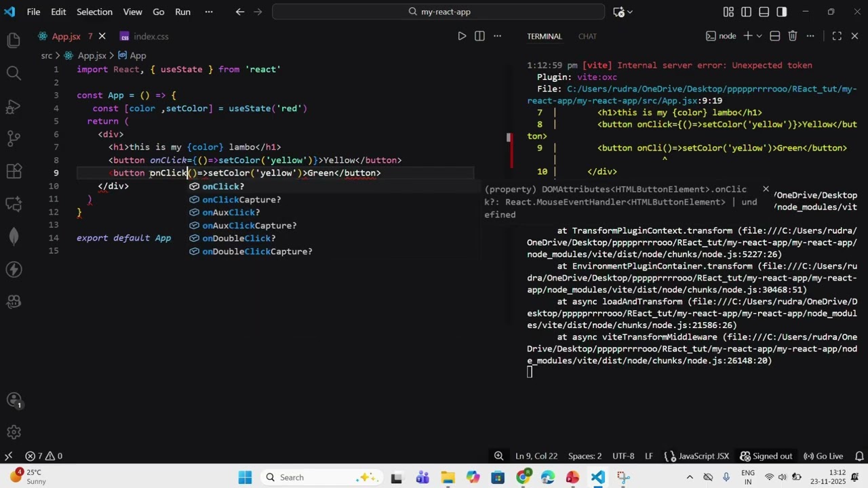This screenshot has height=488, width=868.
Task: Go back using the navigation arrow
Action: [x=239, y=12]
